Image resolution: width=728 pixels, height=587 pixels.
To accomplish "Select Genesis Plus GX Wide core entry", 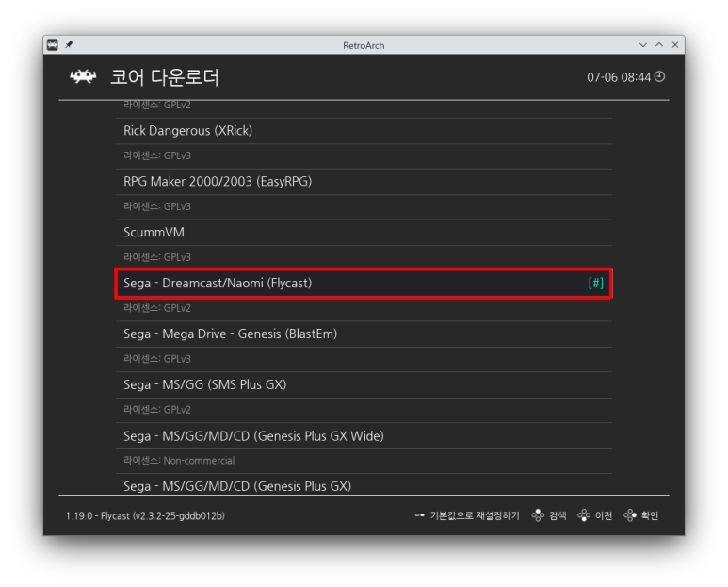I will pos(364,436).
